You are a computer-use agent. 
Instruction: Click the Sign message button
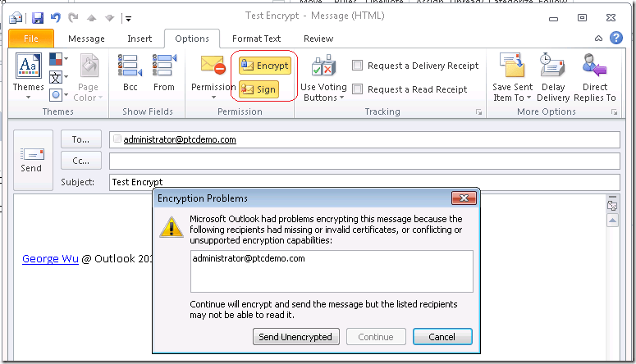[259, 89]
